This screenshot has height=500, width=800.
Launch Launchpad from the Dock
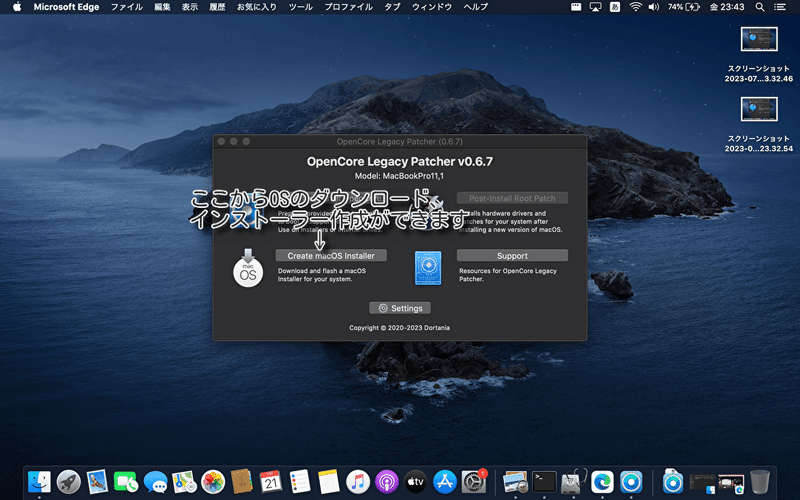click(68, 481)
